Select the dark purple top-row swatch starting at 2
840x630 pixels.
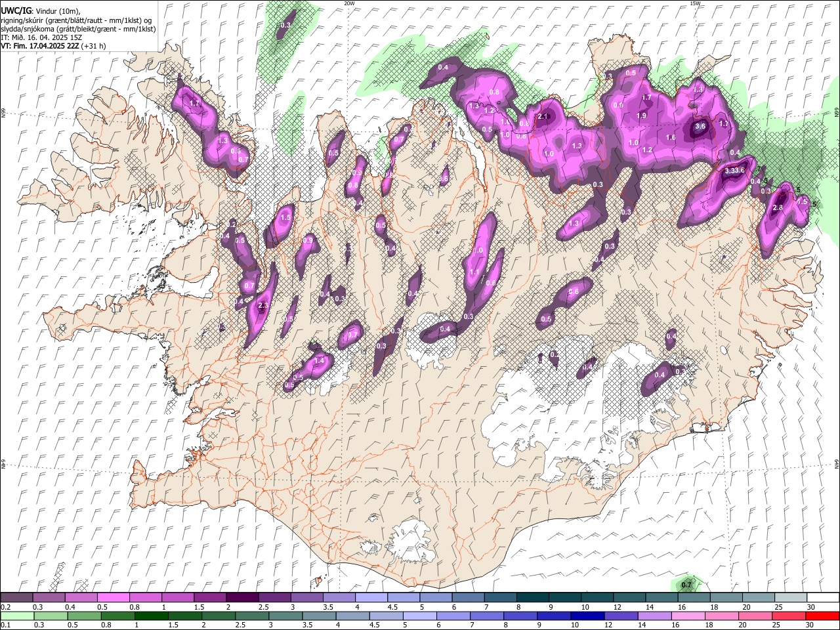pyautogui.click(x=242, y=597)
